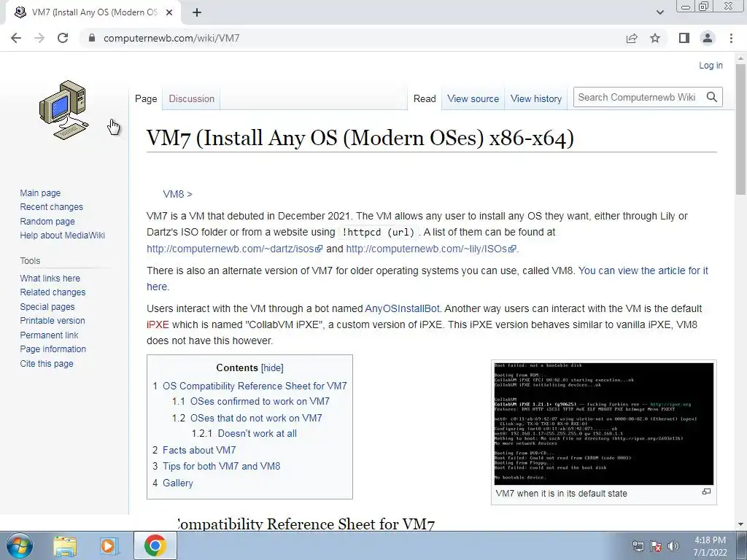747x560 pixels.
Task: Open the tab search chevron
Action: (659, 12)
